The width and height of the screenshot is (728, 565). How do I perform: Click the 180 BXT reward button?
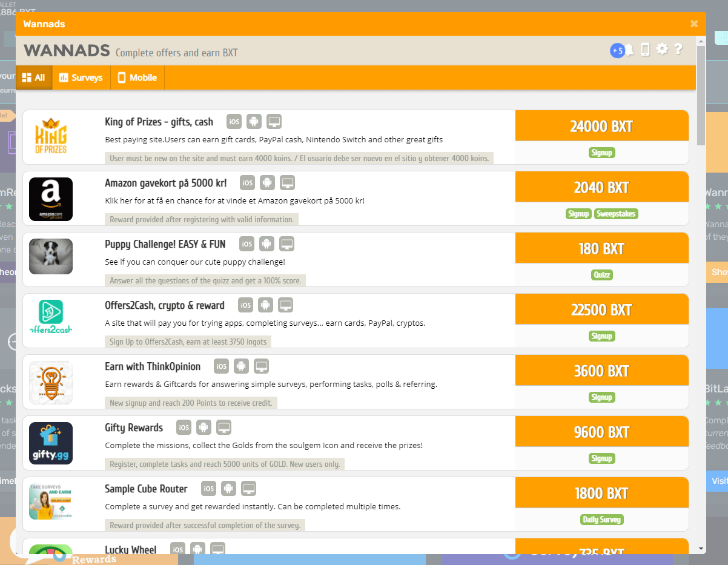tap(601, 248)
